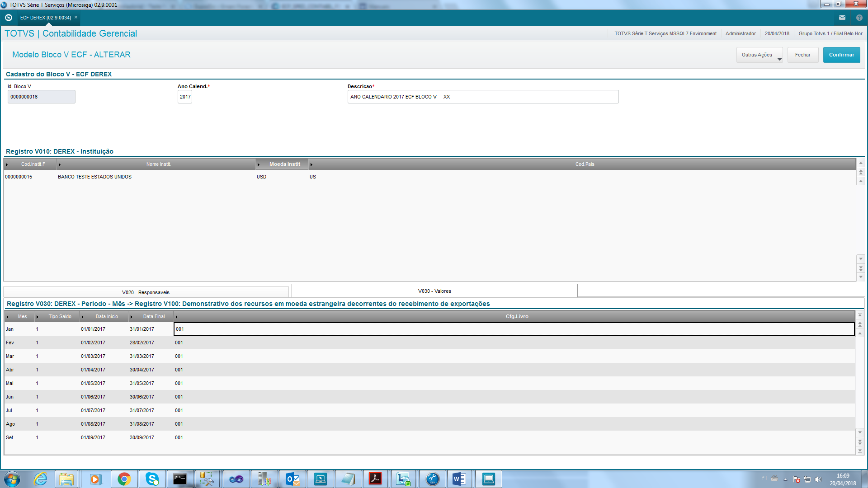Screen dimensions: 868x488
Task: Open the mail envelope icon
Action: click(842, 18)
